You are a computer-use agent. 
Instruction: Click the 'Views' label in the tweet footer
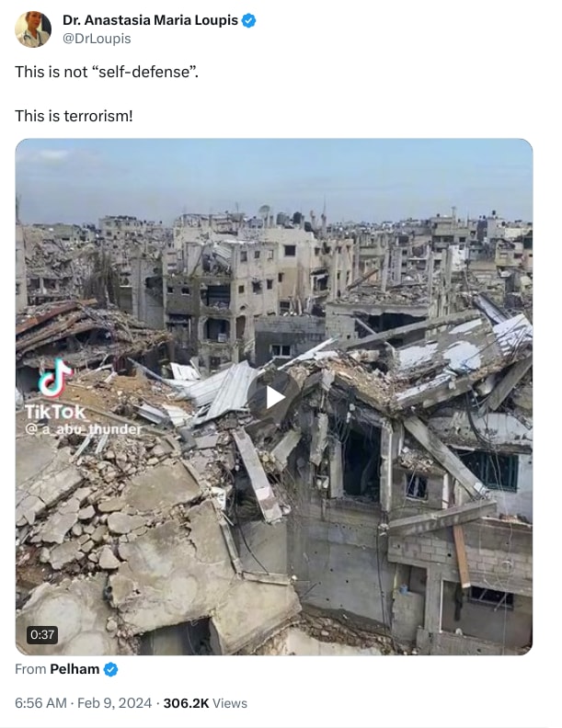pos(230,703)
